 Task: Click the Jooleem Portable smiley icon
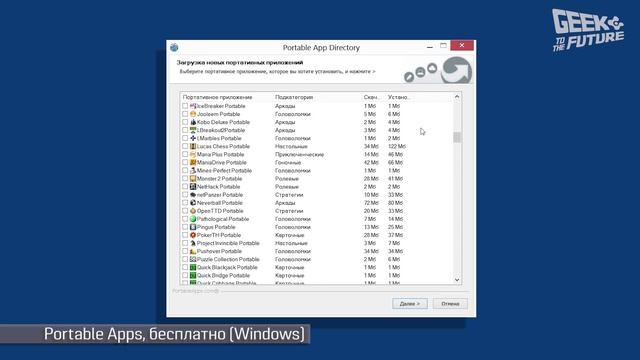pyautogui.click(x=193, y=114)
